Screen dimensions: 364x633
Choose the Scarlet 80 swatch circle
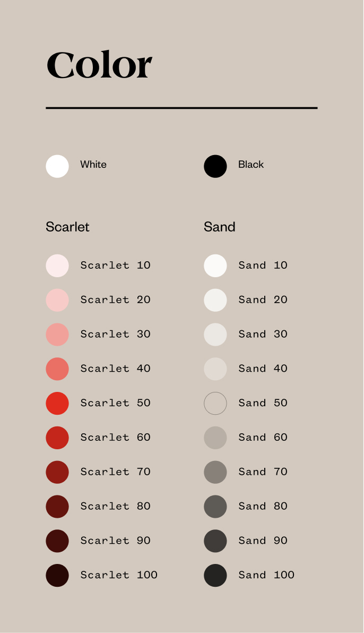(57, 507)
